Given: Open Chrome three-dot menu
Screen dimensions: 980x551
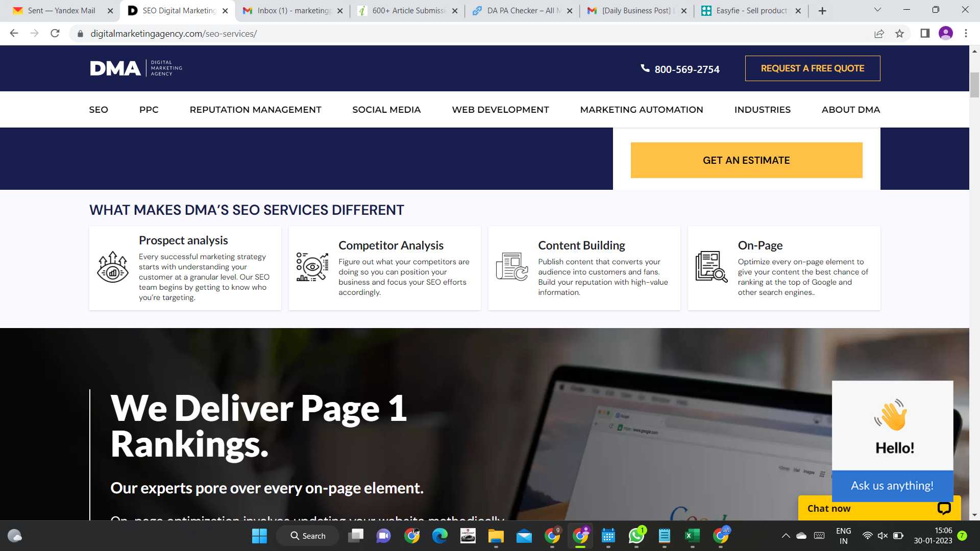Looking at the screenshot, I should coord(966,34).
